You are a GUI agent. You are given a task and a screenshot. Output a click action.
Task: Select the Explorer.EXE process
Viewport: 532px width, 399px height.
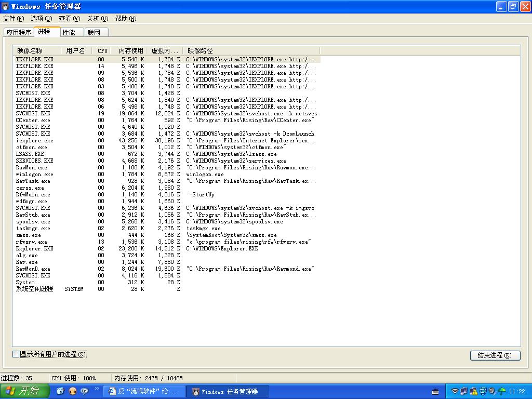coord(167,248)
